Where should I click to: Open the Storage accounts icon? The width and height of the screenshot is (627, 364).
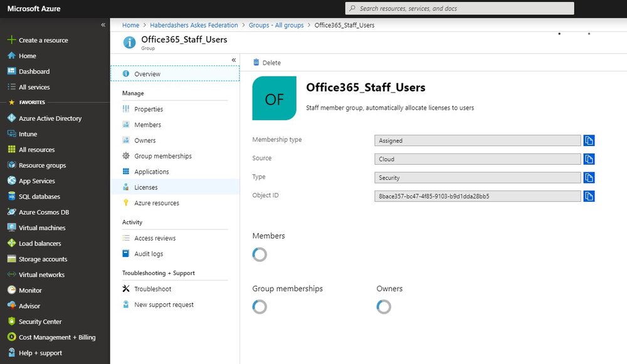click(11, 259)
